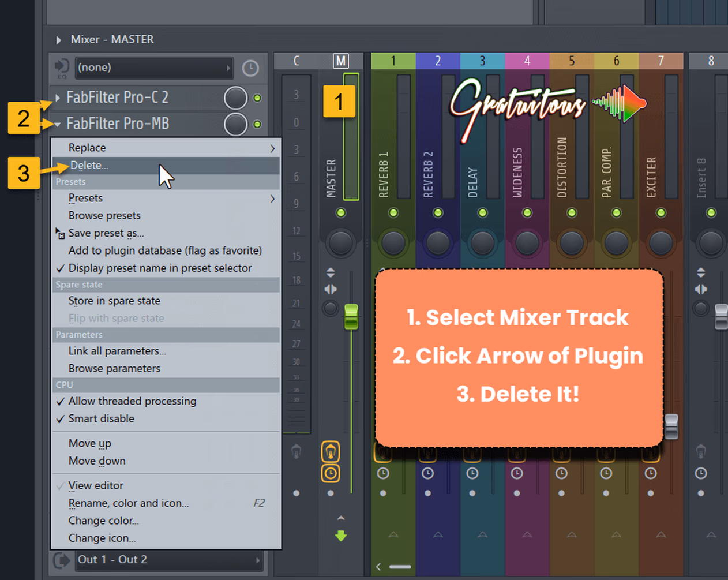Choose Delete... from plugin menu
The height and width of the screenshot is (580, 728).
[x=166, y=166]
